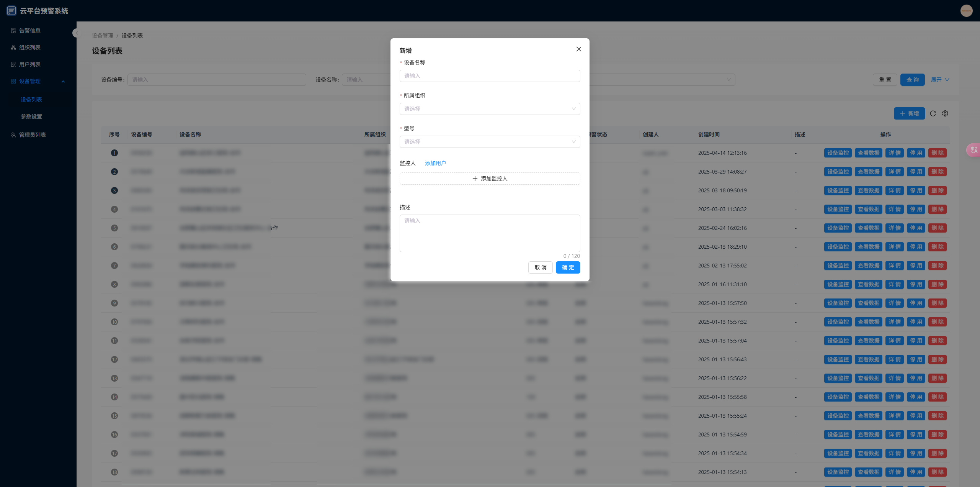
Task: Click the pink translate floating icon
Action: pyautogui.click(x=974, y=150)
